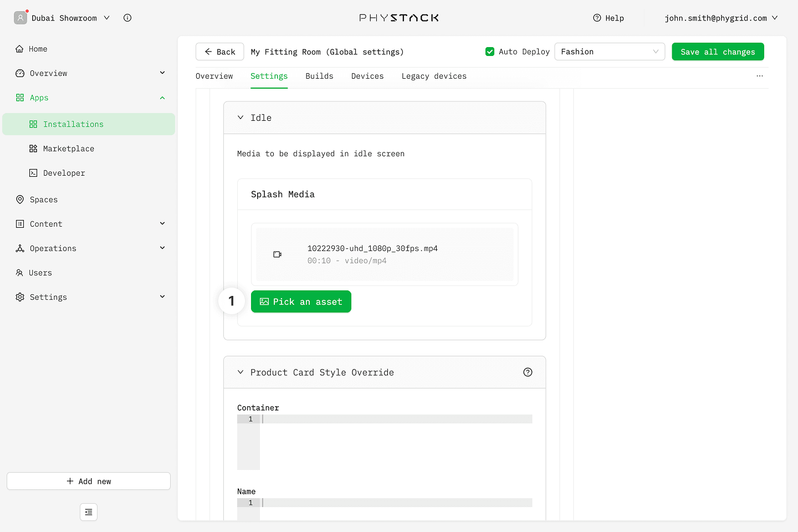This screenshot has height=532, width=798.
Task: Collapse sidebar with the bottom menu icon
Action: [89, 512]
